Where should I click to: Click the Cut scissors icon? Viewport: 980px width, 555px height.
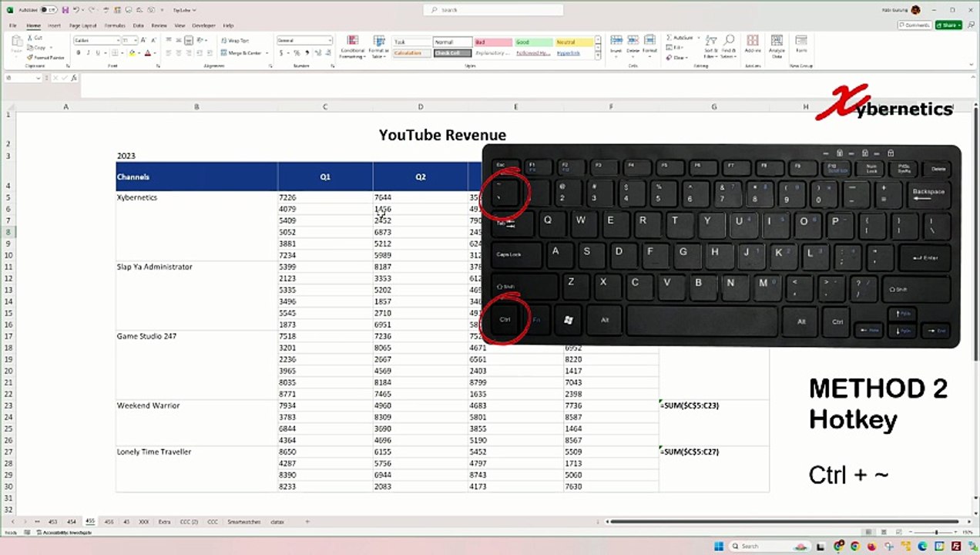pyautogui.click(x=30, y=38)
